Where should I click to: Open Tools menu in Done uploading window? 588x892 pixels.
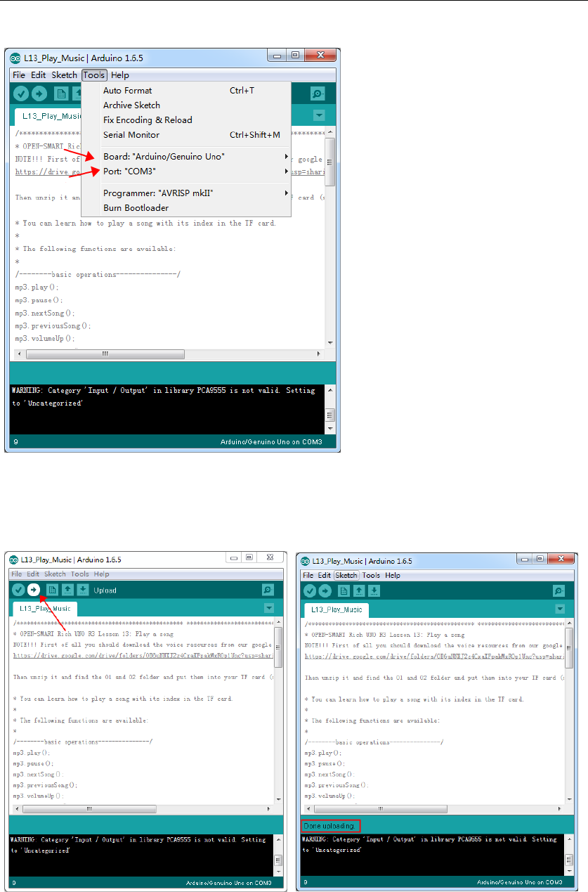pyautogui.click(x=371, y=575)
